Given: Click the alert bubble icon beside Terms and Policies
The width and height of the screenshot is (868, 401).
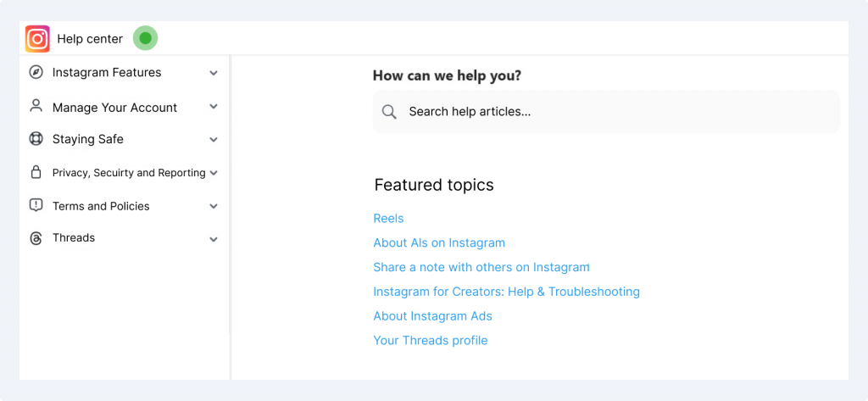Looking at the screenshot, I should (36, 205).
